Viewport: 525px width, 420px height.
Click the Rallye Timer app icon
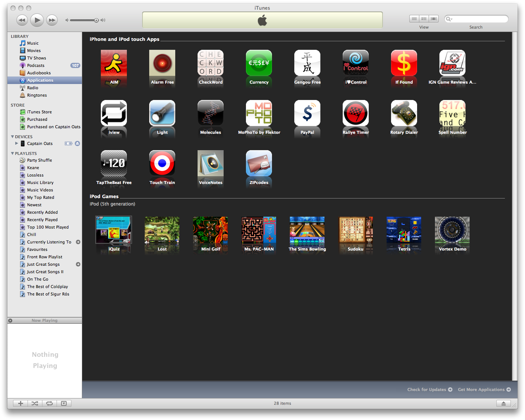click(356, 113)
